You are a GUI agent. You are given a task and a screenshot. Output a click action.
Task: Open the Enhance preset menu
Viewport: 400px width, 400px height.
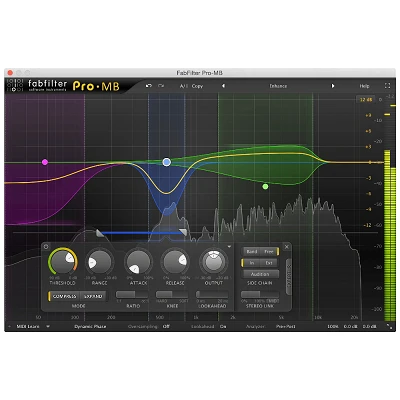coord(278,86)
